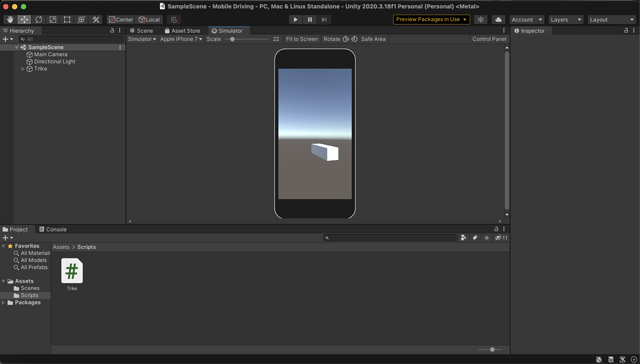Viewport: 640px width, 364px height.
Task: Click Main Camera cube icon in Hierarchy
Action: pos(29,54)
